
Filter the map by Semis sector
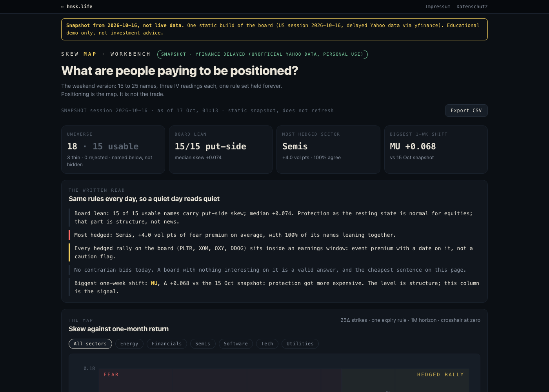point(203,344)
